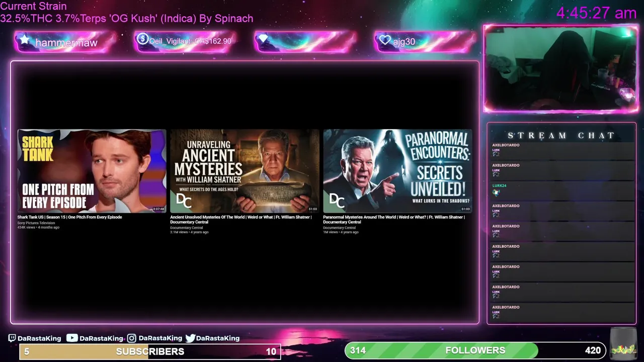Click the webcam feed panel
644x362 pixels.
561,69
